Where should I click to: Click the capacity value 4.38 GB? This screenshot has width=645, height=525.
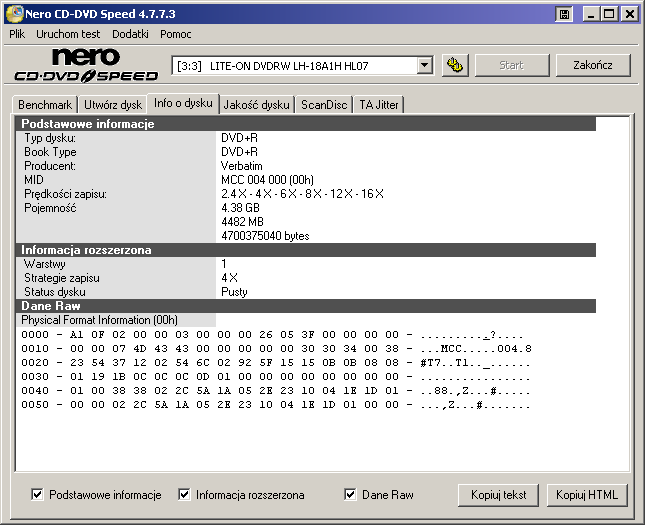pyautogui.click(x=240, y=208)
